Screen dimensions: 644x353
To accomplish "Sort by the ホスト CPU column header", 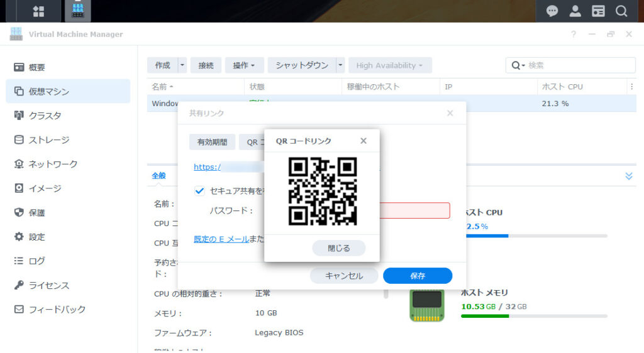I will point(582,87).
